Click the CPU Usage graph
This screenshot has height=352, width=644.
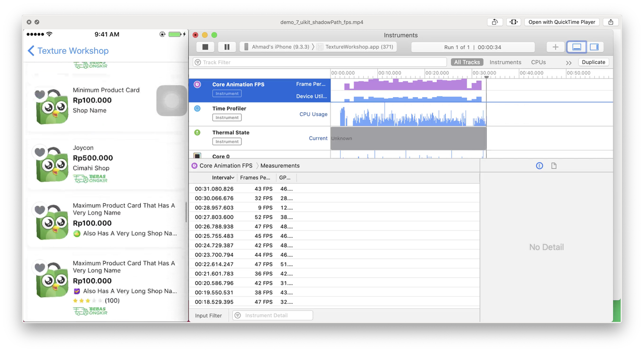409,115
